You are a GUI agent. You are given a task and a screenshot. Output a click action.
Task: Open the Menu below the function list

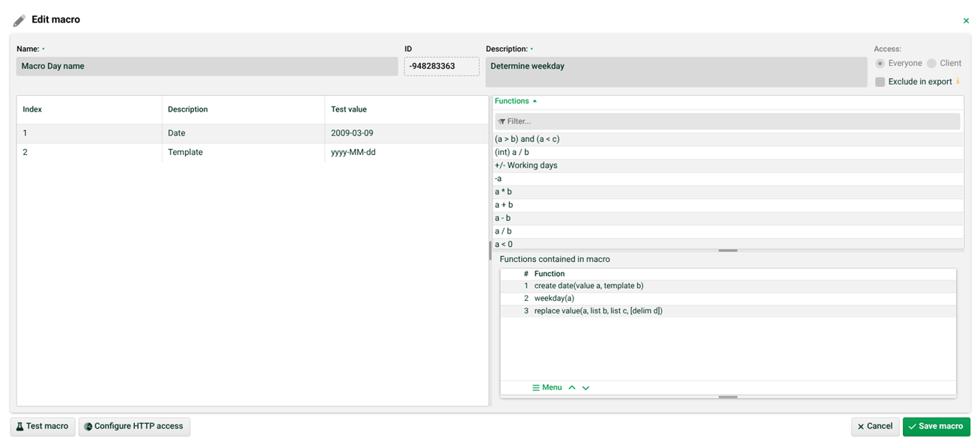tap(547, 388)
